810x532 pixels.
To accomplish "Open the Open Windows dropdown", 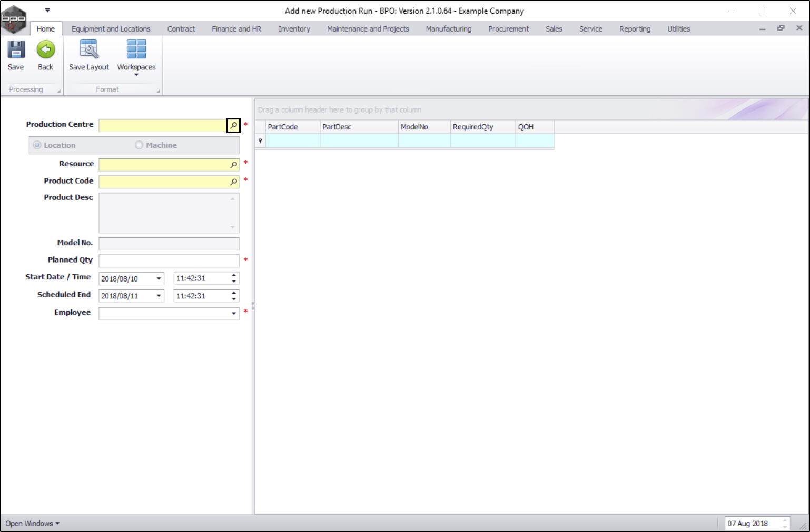I will [32, 524].
